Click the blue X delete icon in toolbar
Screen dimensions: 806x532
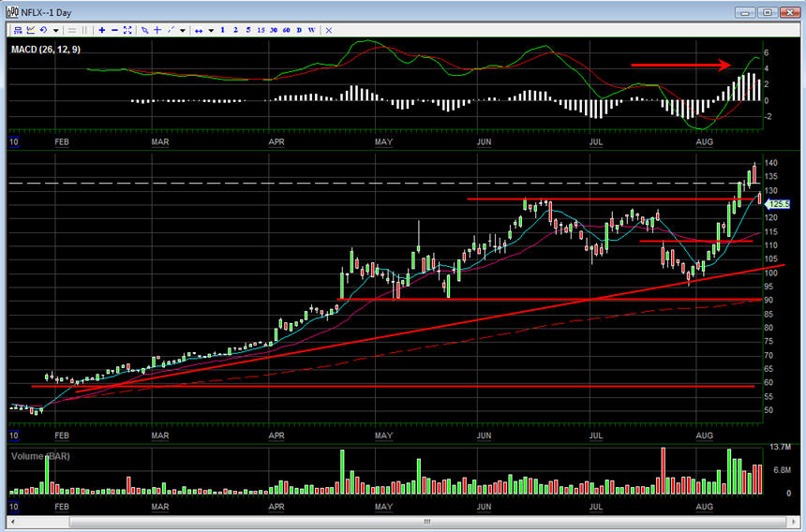(329, 30)
